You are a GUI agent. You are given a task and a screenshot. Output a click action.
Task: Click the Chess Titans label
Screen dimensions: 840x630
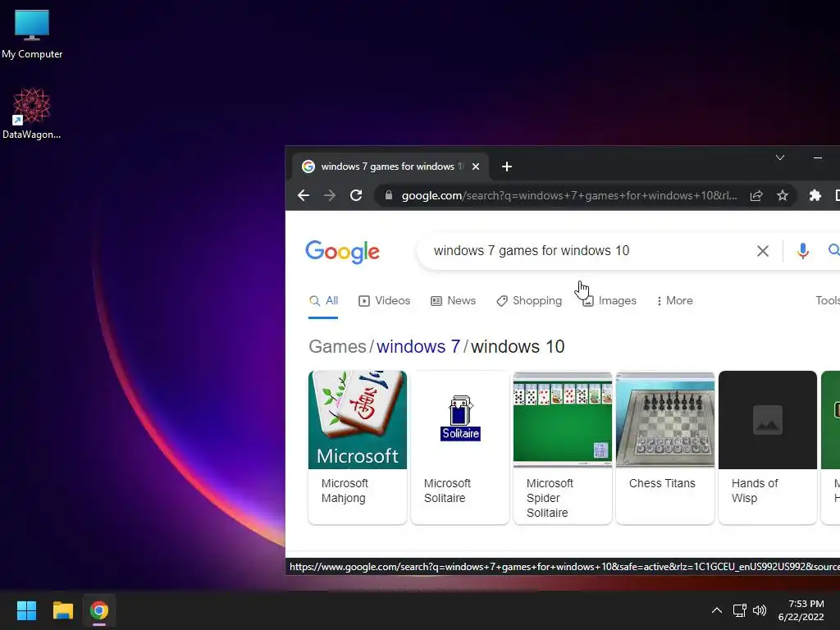(x=662, y=483)
